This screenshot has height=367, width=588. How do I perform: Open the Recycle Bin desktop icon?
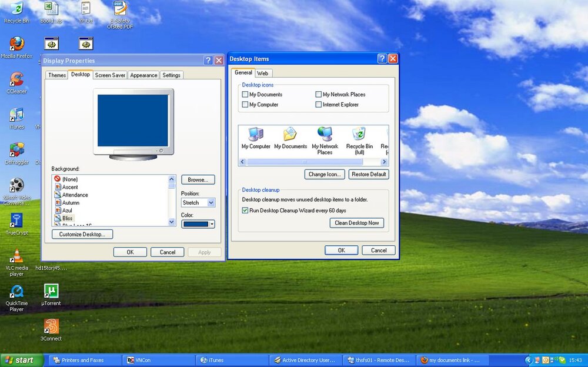(16, 12)
